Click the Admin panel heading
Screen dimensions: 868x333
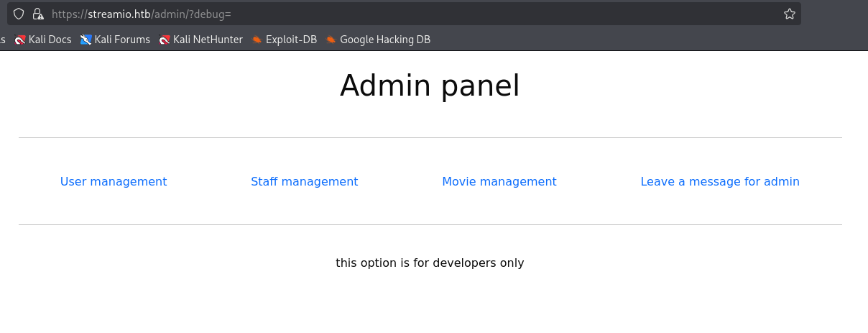(x=430, y=86)
